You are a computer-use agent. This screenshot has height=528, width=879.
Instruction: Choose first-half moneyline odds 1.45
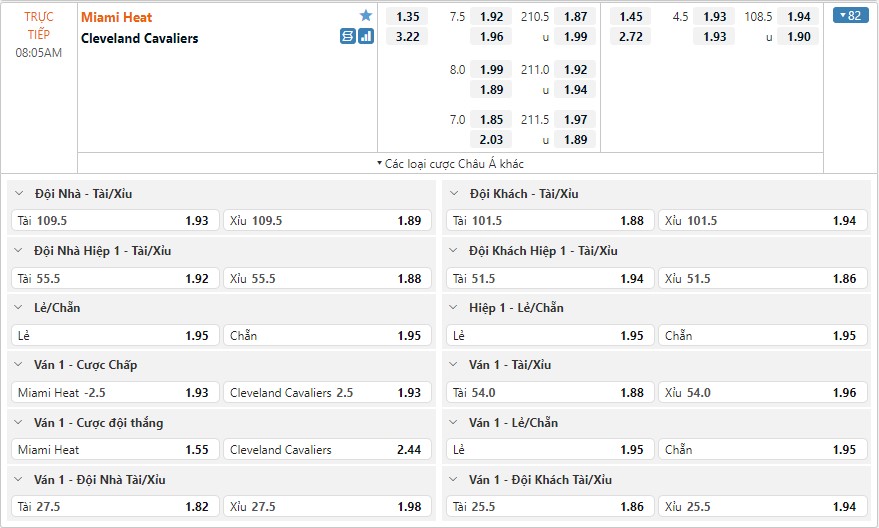(631, 17)
